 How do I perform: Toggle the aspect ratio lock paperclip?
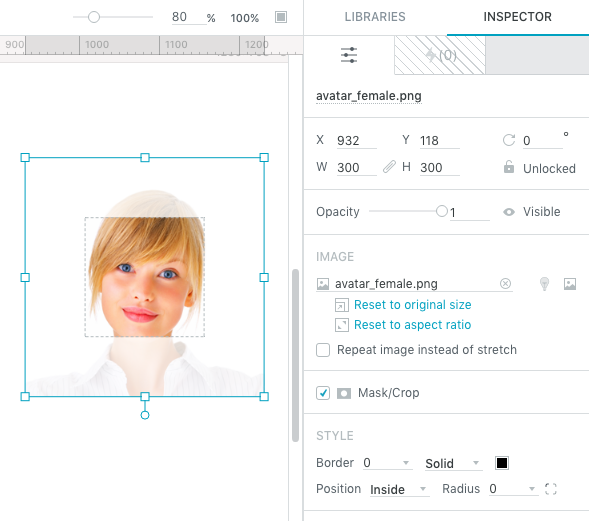coord(389,166)
